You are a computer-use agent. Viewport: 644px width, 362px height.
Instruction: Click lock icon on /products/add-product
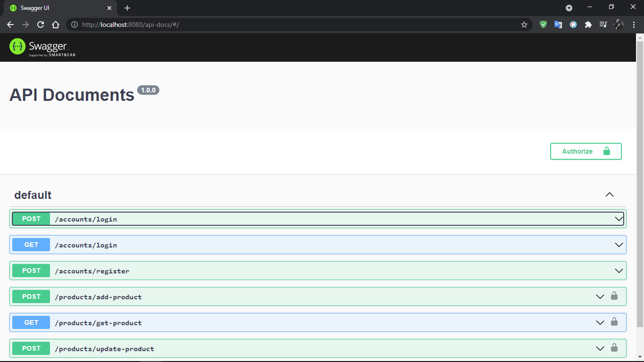614,296
